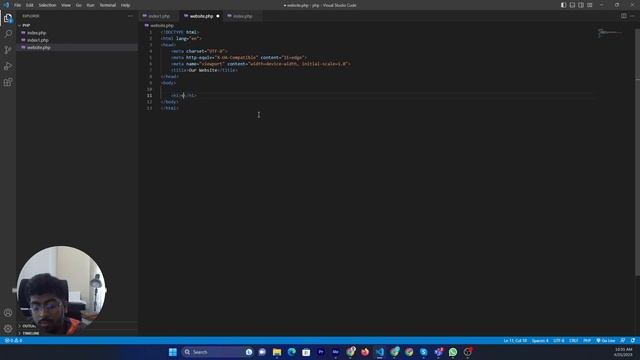Open the Extensions view
The width and height of the screenshot is (640, 360).
[8, 82]
